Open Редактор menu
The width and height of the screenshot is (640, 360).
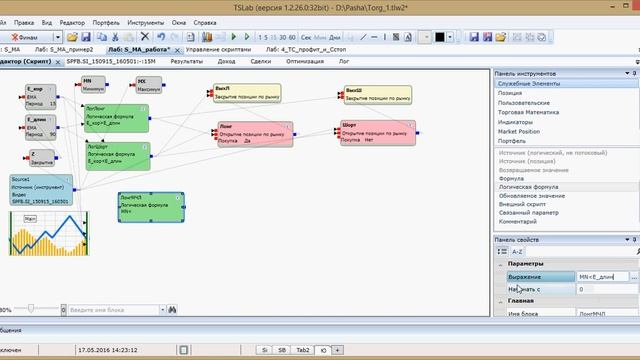click(72, 23)
